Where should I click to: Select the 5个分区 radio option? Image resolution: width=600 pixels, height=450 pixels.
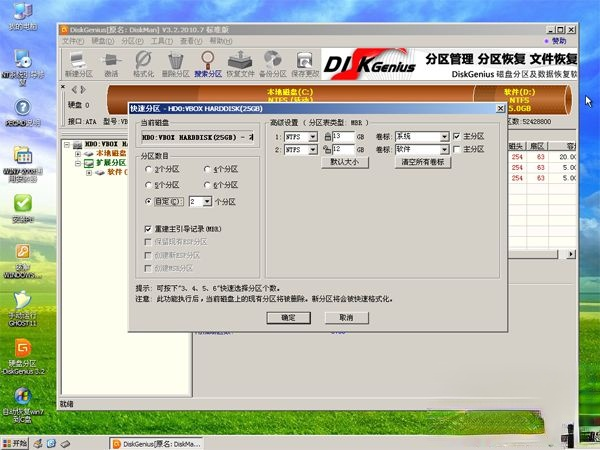tap(148, 185)
